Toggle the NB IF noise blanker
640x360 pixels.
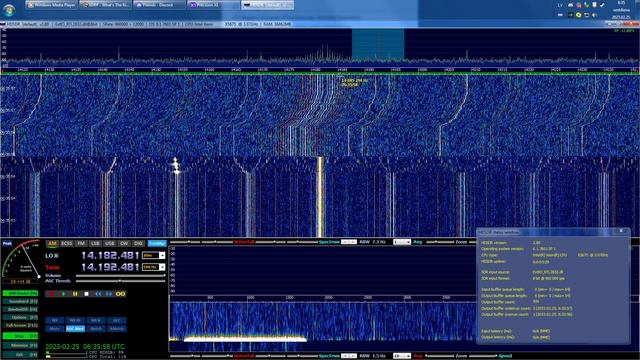96,320
